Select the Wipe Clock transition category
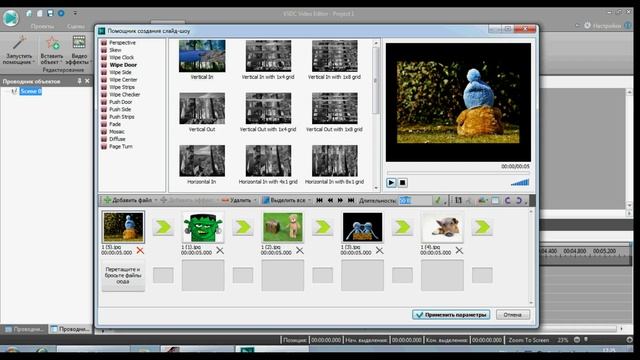 click(121, 57)
